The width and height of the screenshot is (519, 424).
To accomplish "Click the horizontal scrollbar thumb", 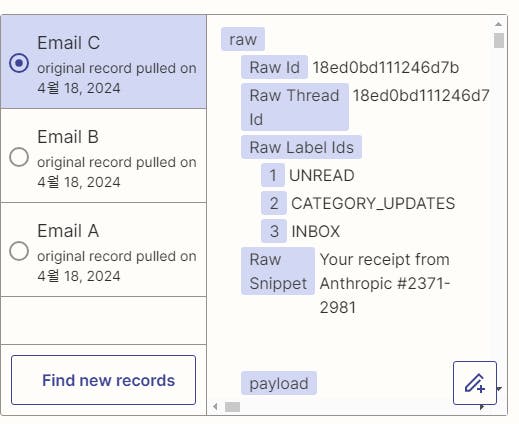I will click(x=232, y=407).
